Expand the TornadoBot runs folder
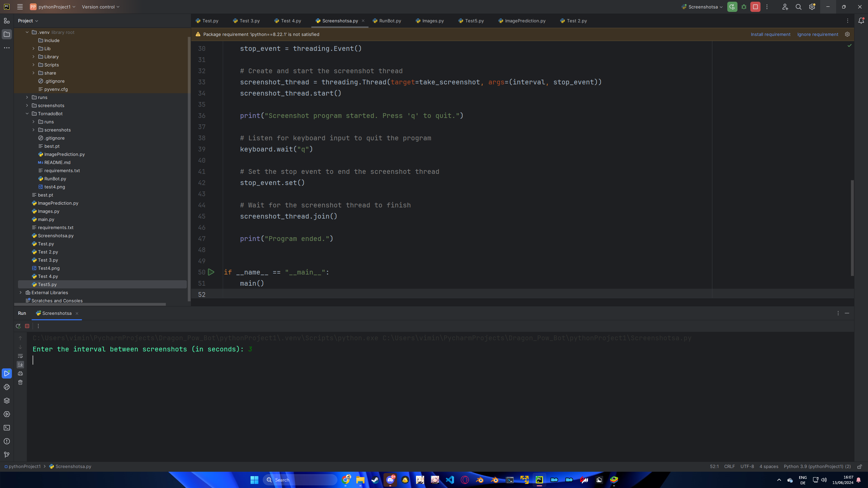The image size is (868, 488). click(34, 122)
